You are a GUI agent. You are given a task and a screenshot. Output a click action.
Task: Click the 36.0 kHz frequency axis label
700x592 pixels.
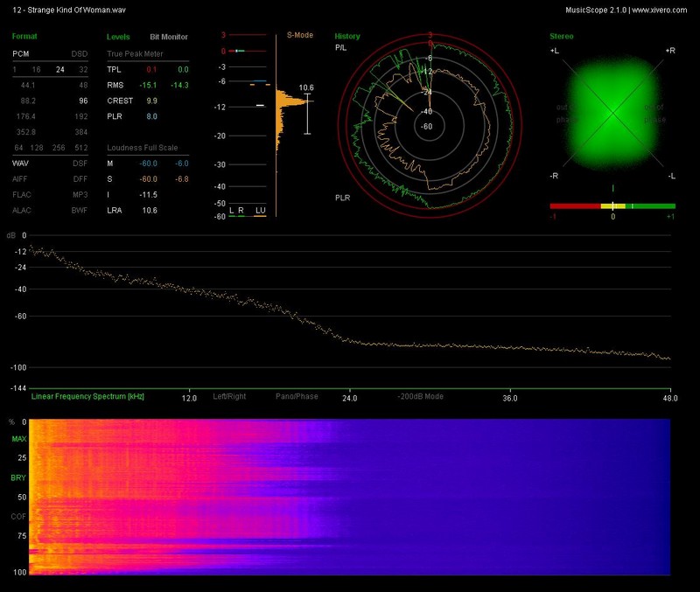(x=510, y=398)
